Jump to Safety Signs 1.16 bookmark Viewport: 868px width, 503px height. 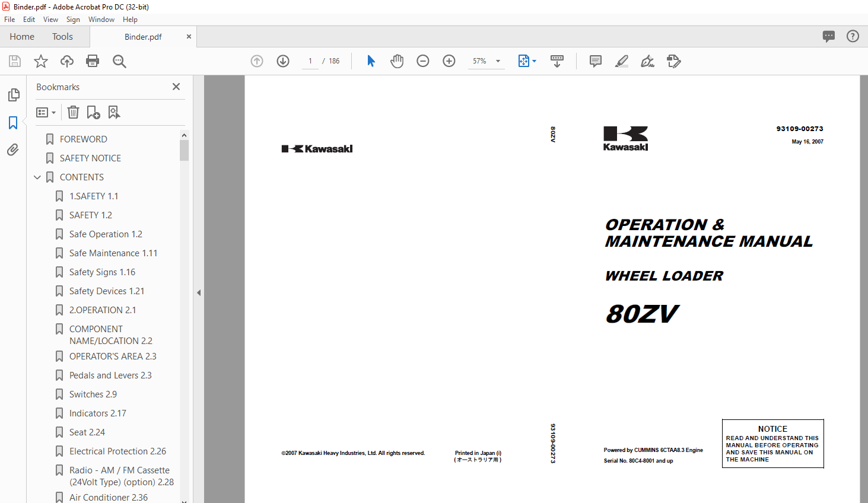coord(102,272)
